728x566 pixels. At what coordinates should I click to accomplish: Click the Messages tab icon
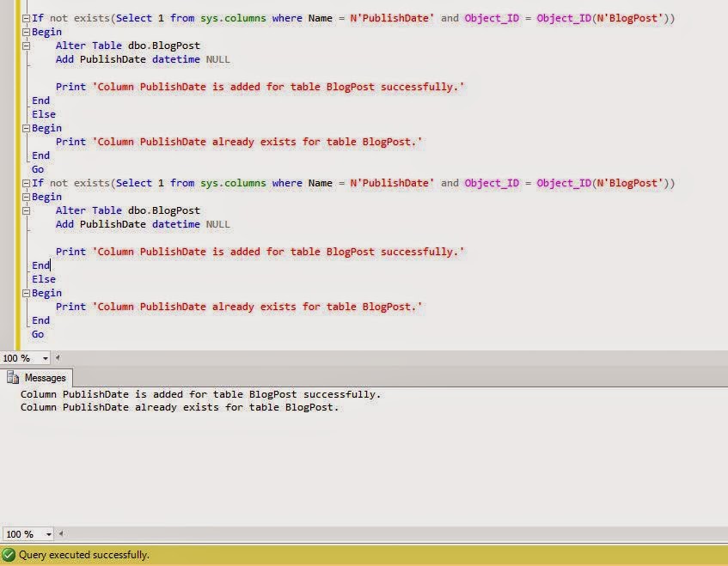(x=15, y=378)
